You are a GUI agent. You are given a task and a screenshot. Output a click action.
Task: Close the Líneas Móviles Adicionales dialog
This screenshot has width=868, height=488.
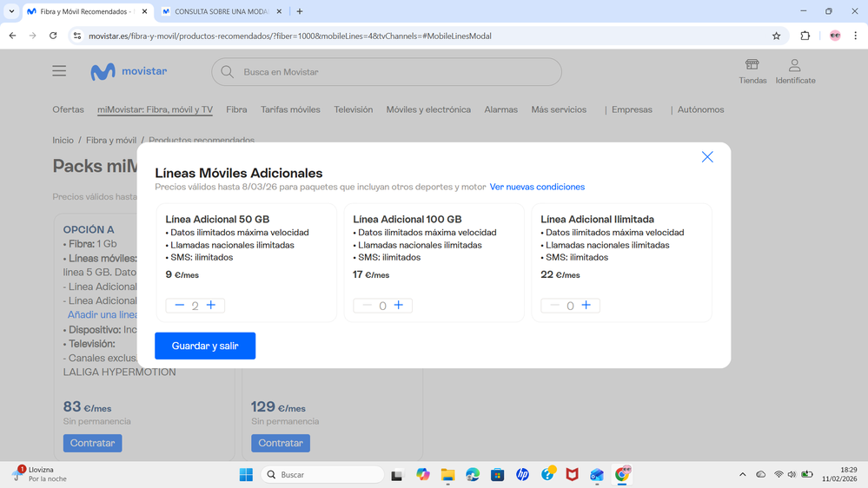pyautogui.click(x=707, y=157)
